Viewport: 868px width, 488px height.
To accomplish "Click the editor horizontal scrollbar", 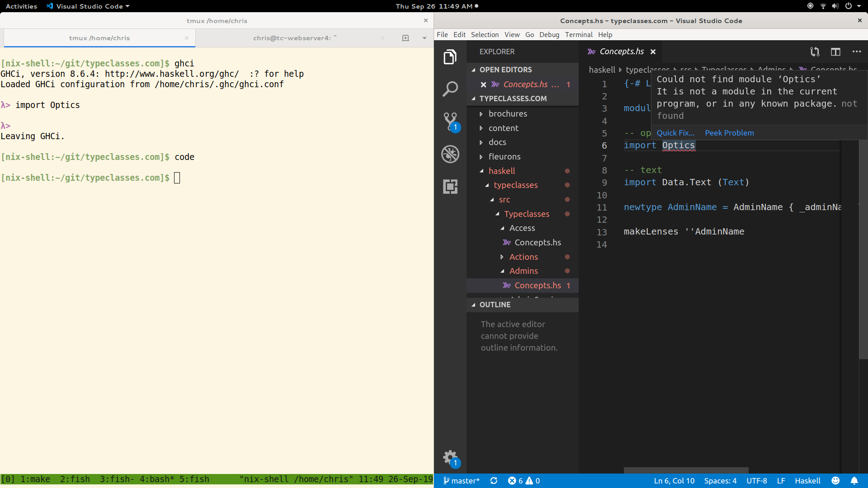I will pos(686,470).
